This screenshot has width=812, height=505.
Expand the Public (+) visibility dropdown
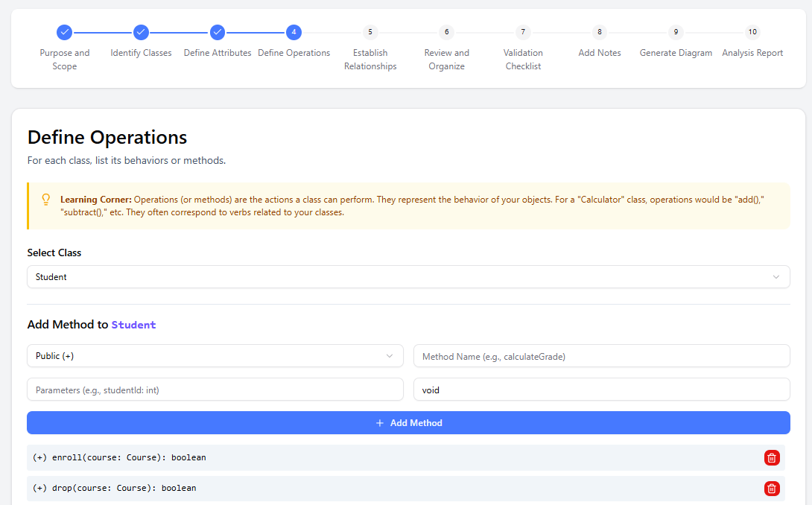[x=215, y=356]
